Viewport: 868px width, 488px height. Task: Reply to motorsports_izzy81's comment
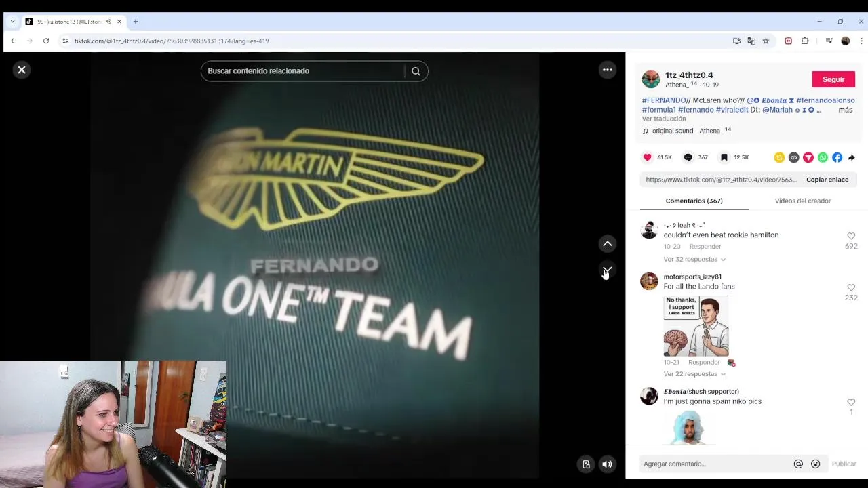coord(704,363)
